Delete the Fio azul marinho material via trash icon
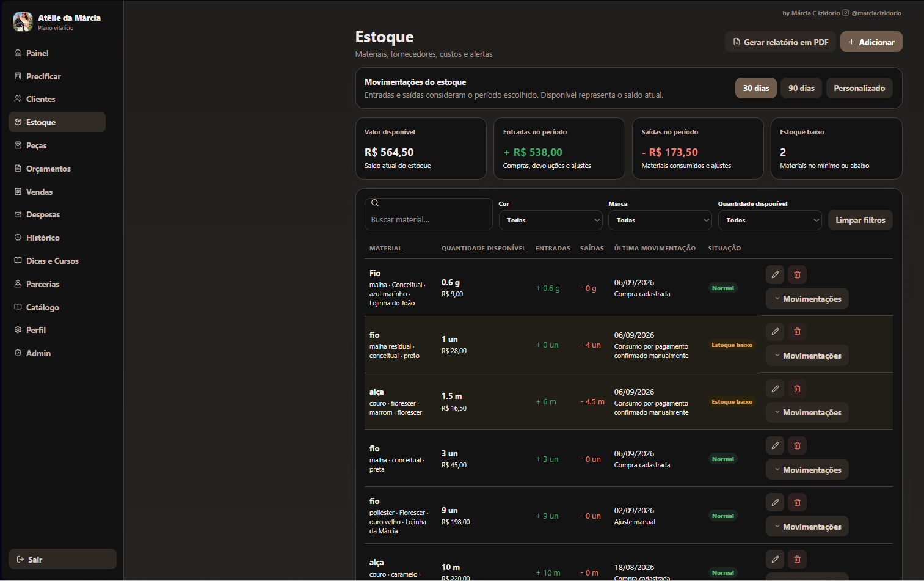The image size is (924, 581). point(797,274)
